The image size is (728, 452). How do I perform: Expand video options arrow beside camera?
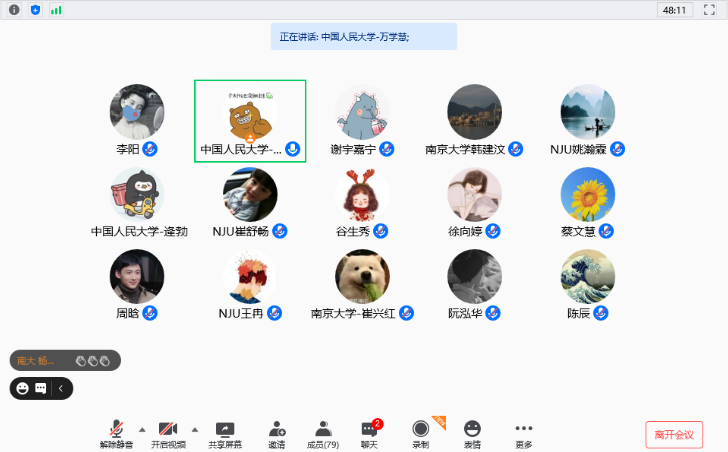pyautogui.click(x=194, y=429)
